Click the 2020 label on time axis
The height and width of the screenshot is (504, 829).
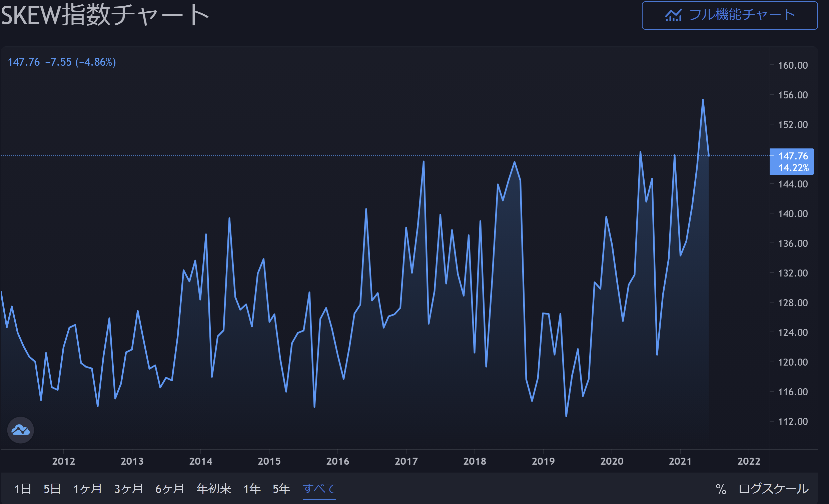(x=612, y=461)
